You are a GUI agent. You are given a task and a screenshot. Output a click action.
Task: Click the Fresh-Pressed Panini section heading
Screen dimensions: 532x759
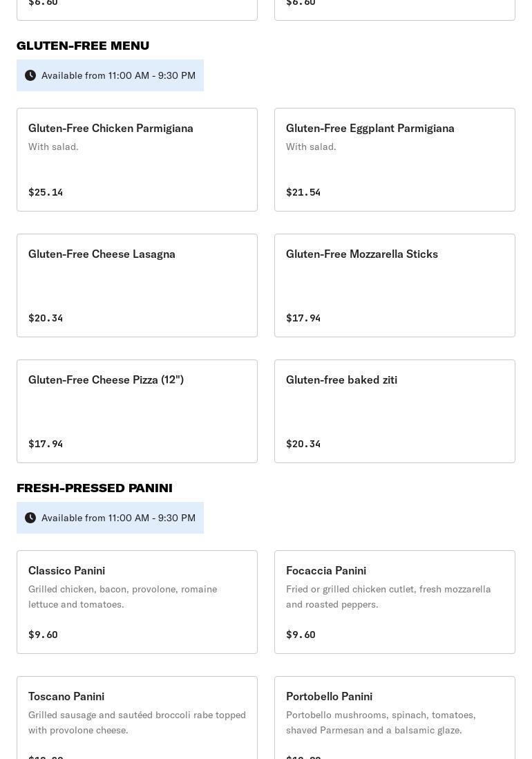point(95,488)
